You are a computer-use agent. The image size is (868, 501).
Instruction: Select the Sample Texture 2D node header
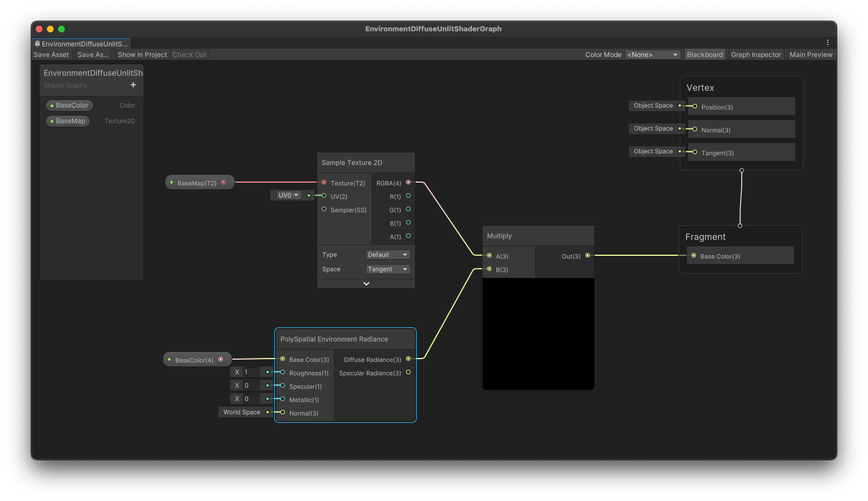(x=366, y=163)
